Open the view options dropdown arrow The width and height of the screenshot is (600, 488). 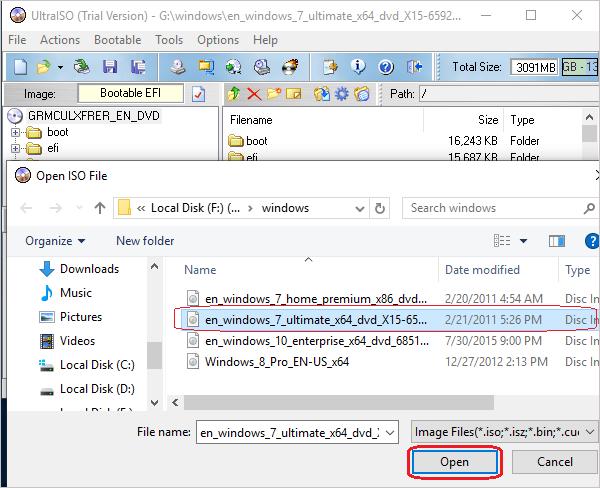(523, 241)
